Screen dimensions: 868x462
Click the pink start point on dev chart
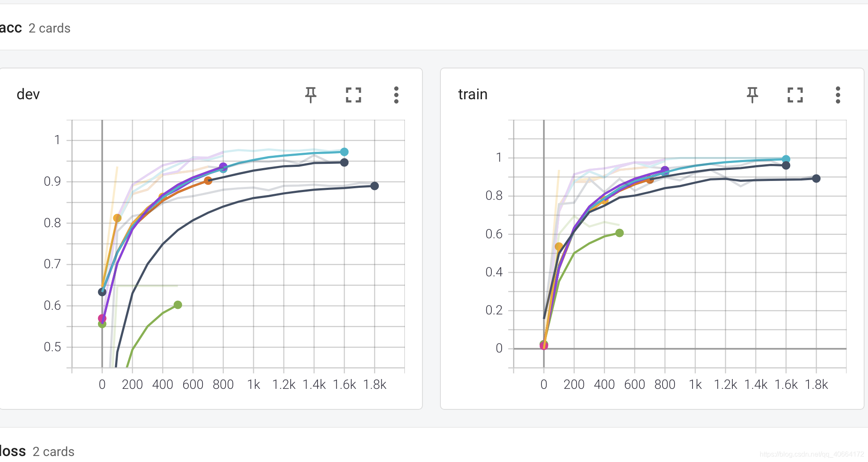102,318
